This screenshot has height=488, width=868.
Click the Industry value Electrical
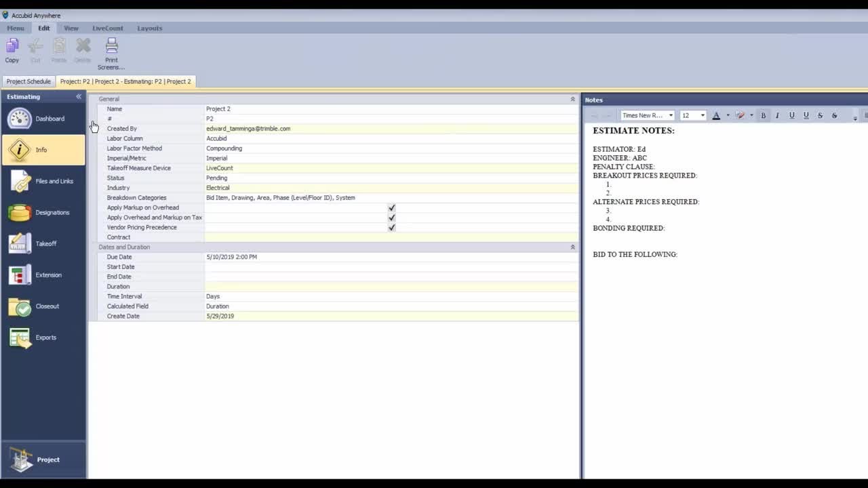coord(391,188)
